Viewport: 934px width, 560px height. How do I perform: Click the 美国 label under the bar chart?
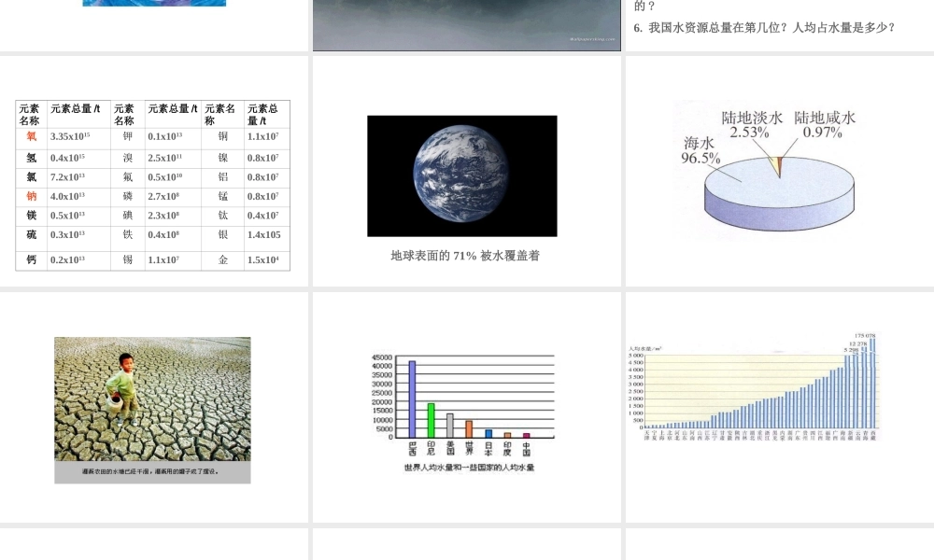click(x=450, y=448)
